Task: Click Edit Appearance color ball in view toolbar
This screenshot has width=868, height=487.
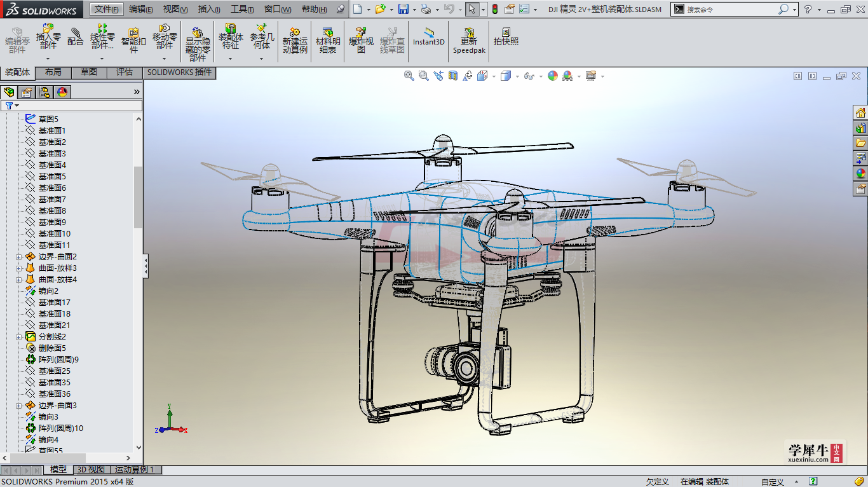Action: pyautogui.click(x=553, y=76)
